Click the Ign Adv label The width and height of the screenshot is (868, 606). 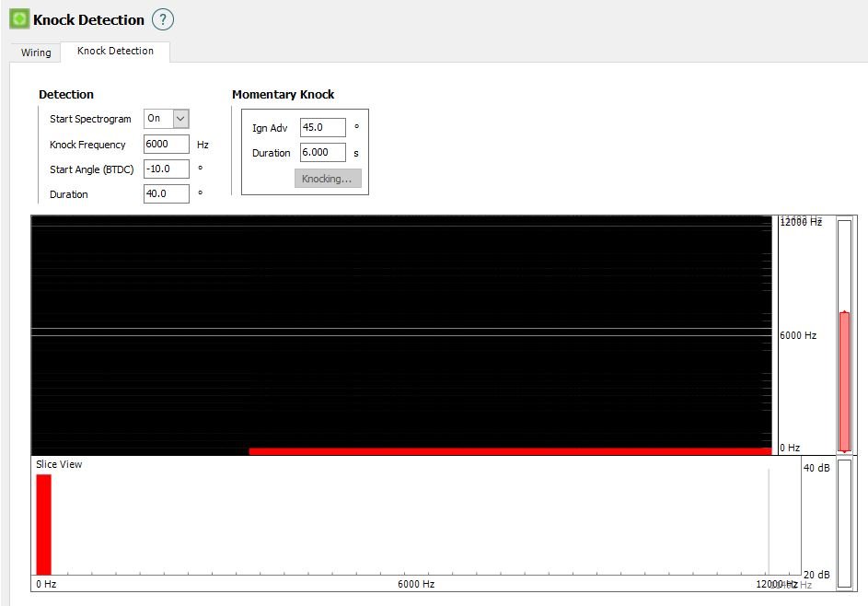coord(270,128)
